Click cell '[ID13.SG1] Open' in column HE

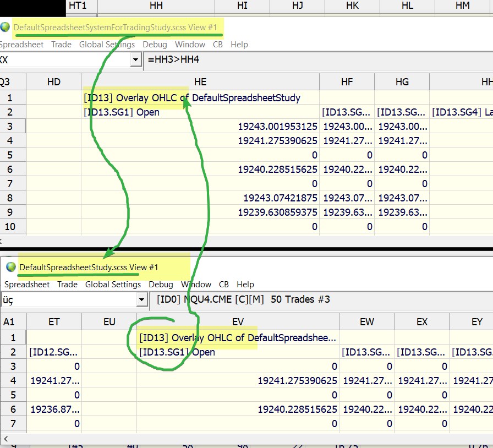coord(200,112)
